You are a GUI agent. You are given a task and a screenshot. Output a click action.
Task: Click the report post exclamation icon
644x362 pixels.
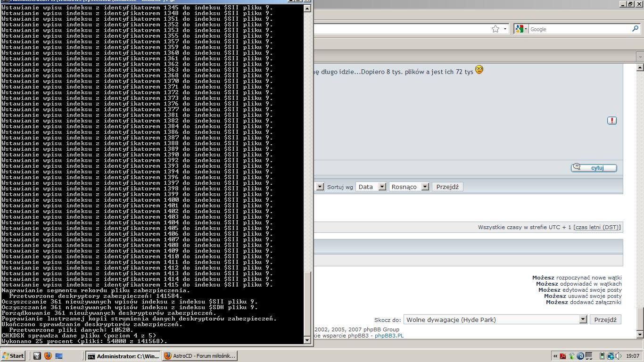612,121
